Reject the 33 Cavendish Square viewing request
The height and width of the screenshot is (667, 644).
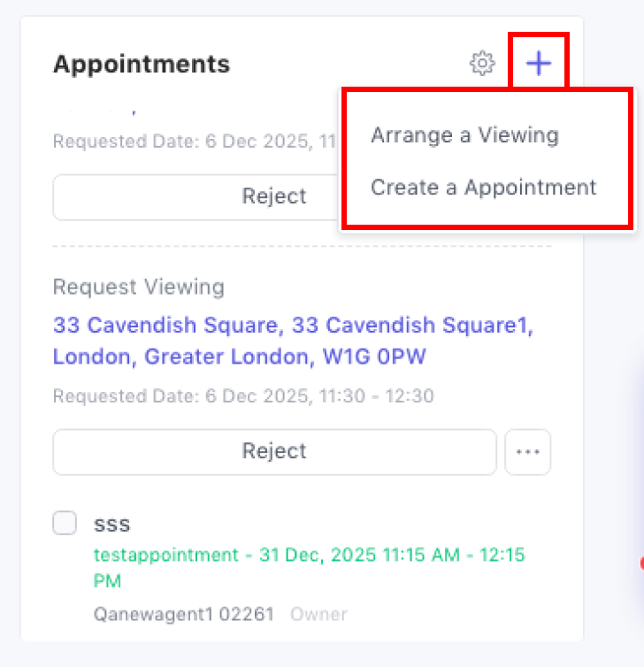274,451
